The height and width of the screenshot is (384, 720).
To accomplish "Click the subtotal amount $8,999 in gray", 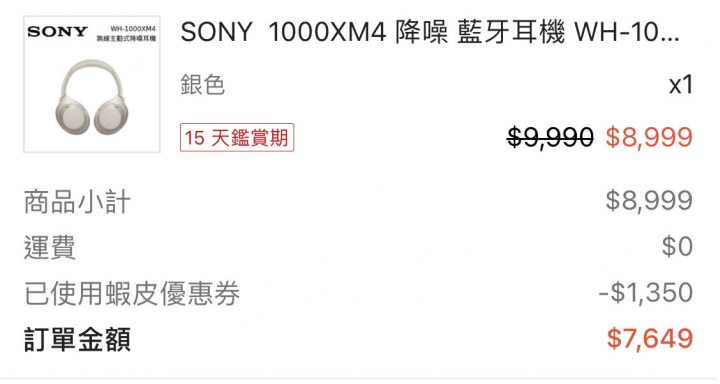I will click(x=649, y=201).
